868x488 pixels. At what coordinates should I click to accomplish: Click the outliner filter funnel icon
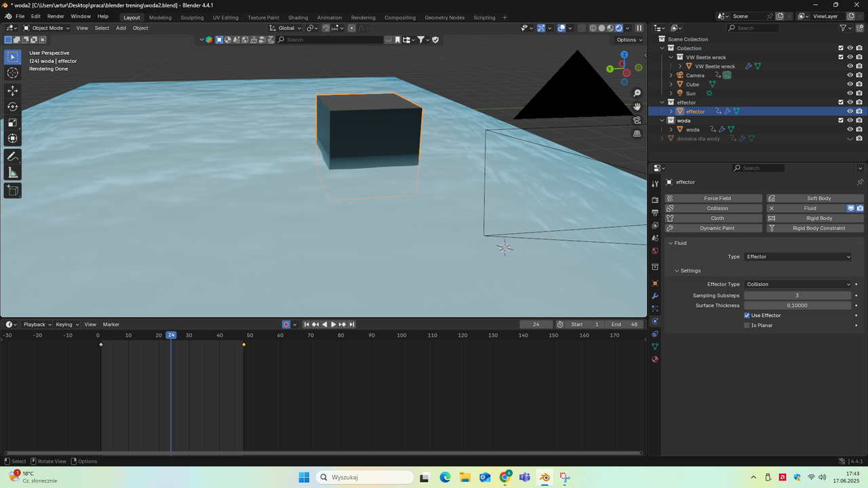click(x=843, y=28)
